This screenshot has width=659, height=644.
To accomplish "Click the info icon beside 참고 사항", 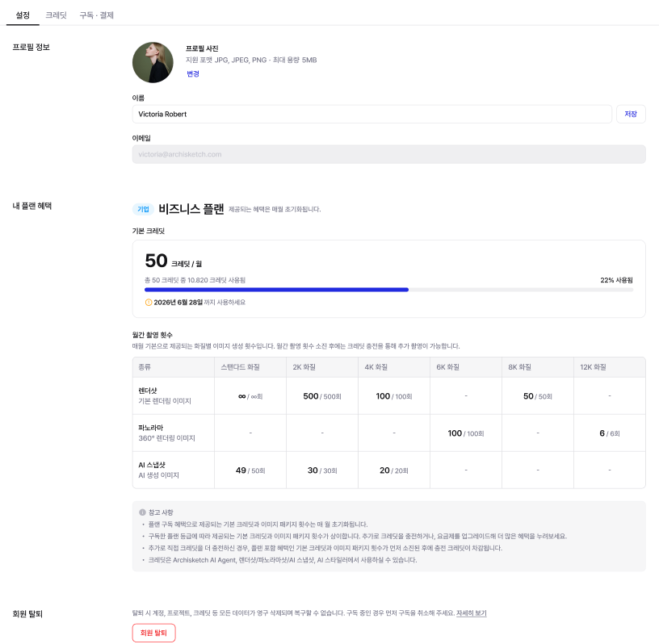I will [142, 512].
